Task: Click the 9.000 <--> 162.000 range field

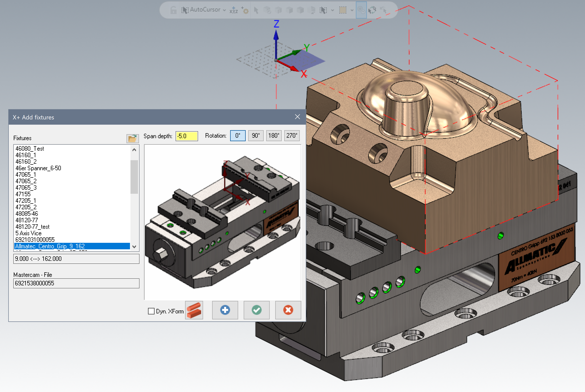Action: pyautogui.click(x=76, y=259)
